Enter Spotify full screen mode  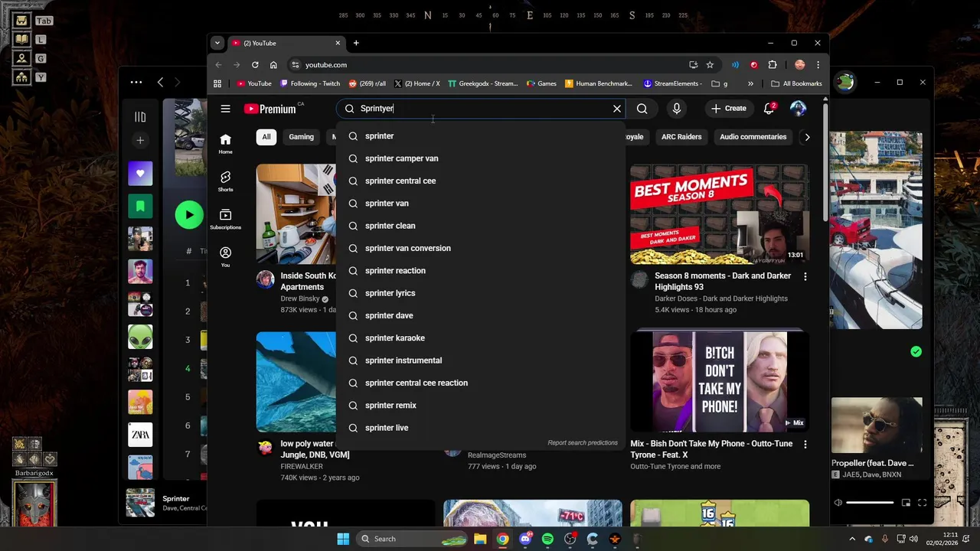pyautogui.click(x=923, y=503)
